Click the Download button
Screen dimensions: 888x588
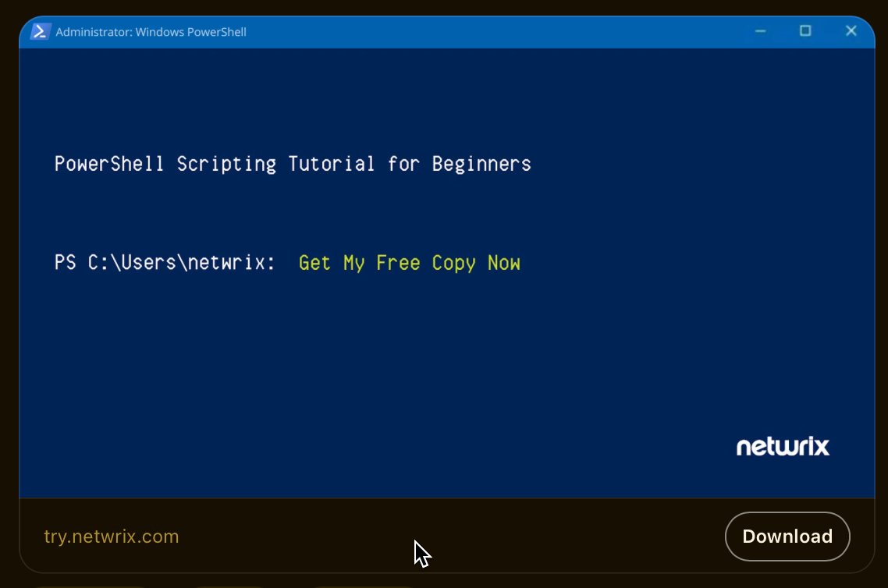click(787, 536)
